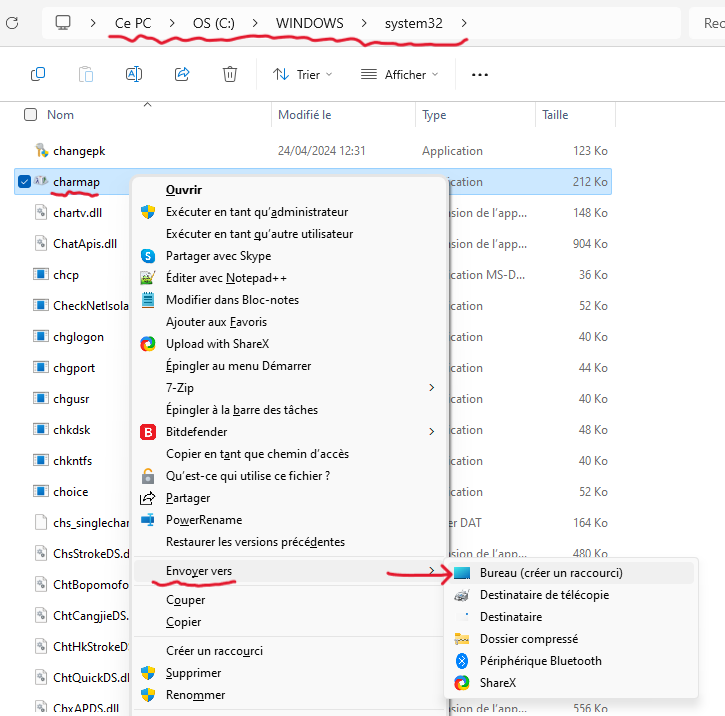The image size is (725, 716).
Task: Uncheck the checkbox beside charmap
Action: 25,182
